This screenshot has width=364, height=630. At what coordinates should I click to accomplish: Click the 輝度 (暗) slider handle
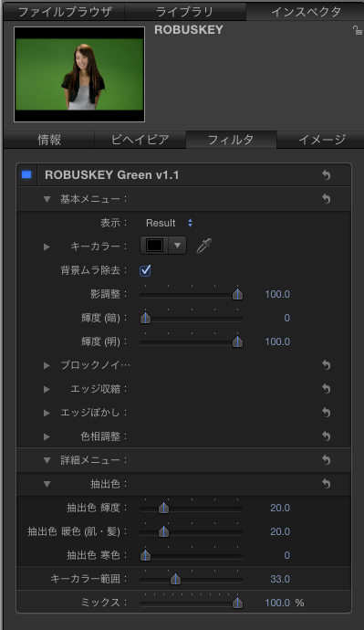(145, 319)
